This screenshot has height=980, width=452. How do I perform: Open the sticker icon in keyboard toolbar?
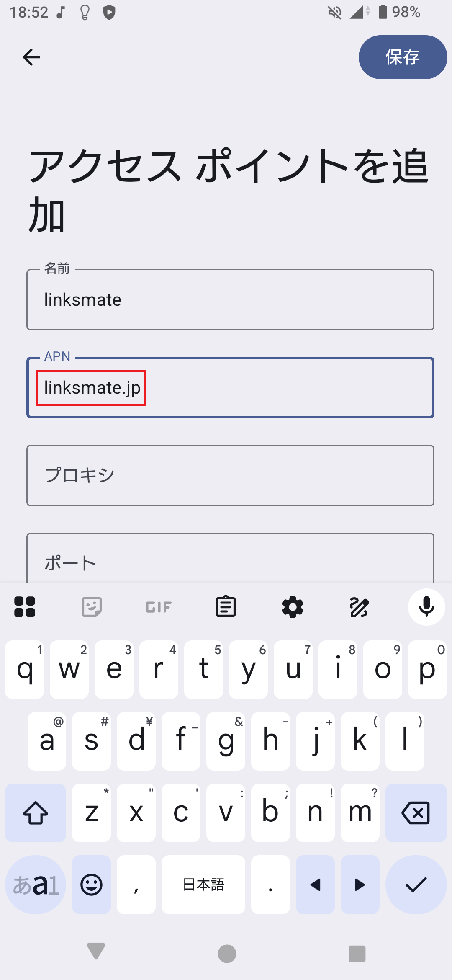click(91, 606)
